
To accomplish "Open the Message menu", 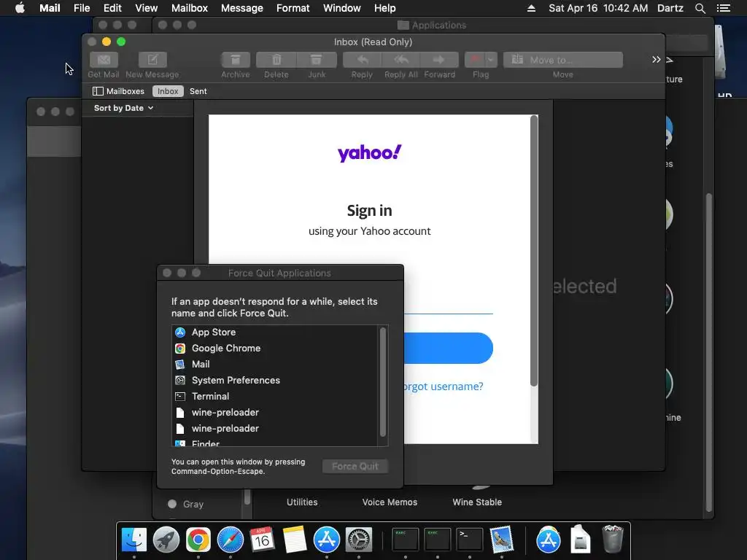I will click(242, 8).
